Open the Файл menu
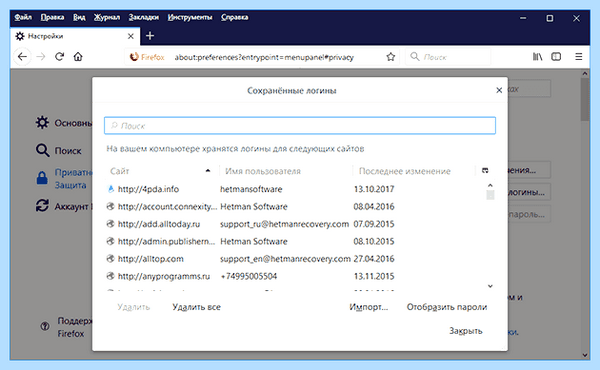600x370 pixels. (x=23, y=17)
